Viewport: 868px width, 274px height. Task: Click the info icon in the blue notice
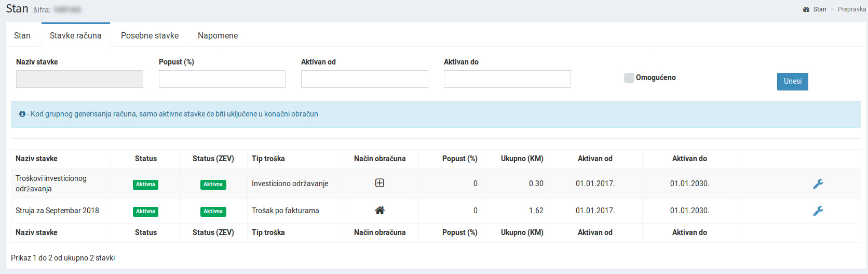point(22,114)
